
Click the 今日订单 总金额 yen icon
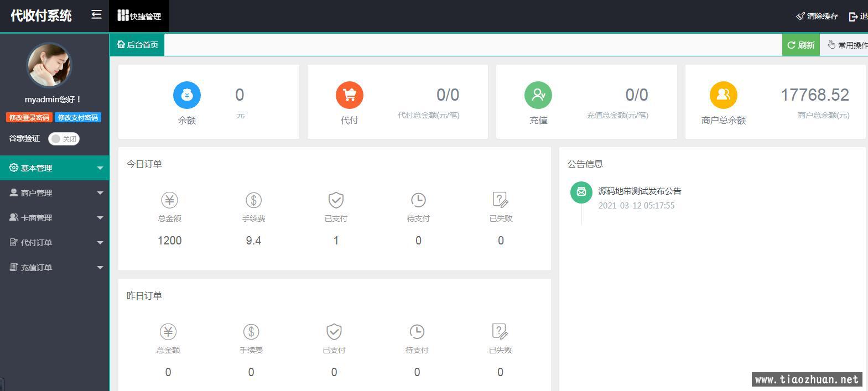(x=169, y=200)
